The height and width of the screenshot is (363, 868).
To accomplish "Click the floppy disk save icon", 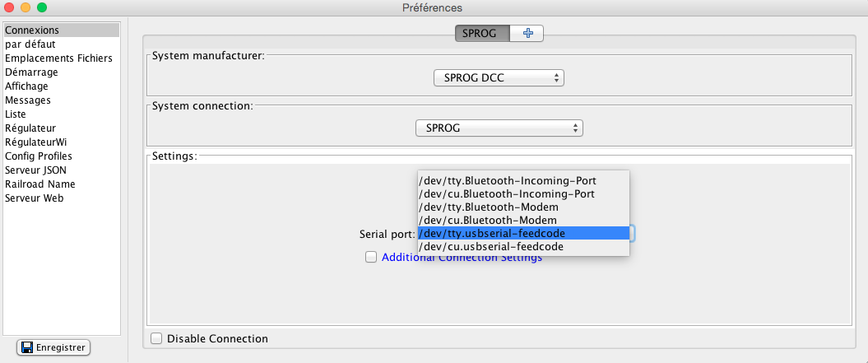I will click(x=26, y=348).
